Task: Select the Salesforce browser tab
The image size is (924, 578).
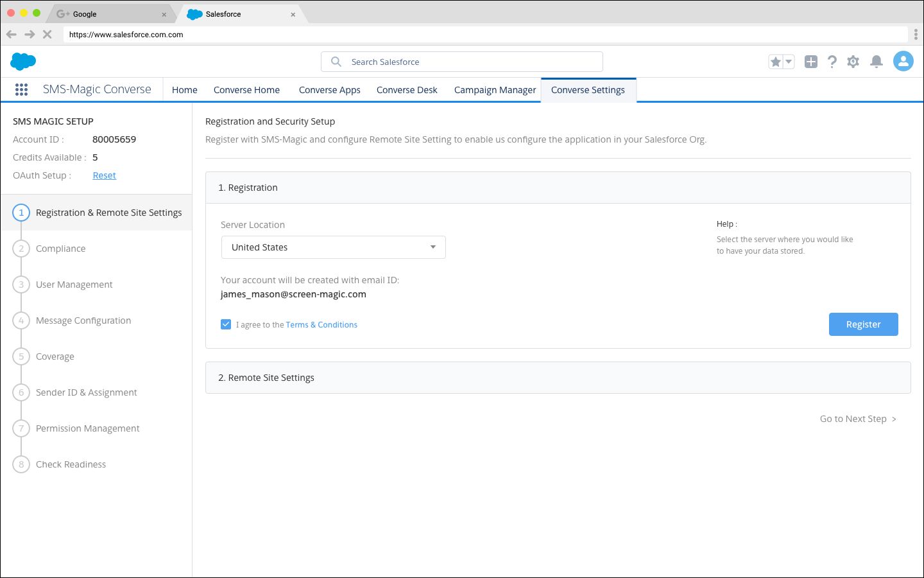Action: coord(241,14)
